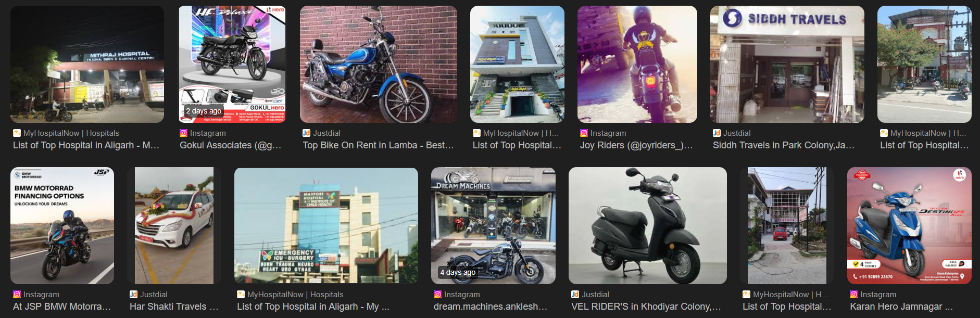
Task: Open the Dream Machines showroom image
Action: (493, 225)
